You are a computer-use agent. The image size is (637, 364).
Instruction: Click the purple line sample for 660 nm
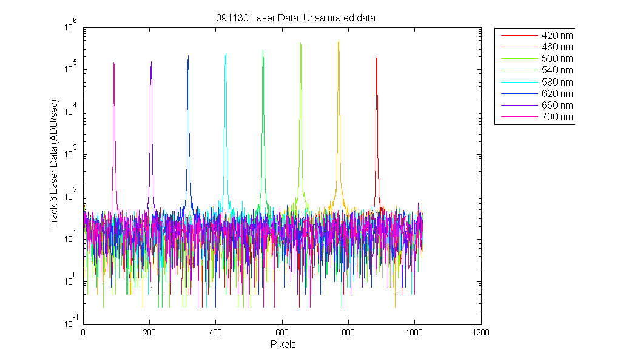pyautogui.click(x=519, y=105)
